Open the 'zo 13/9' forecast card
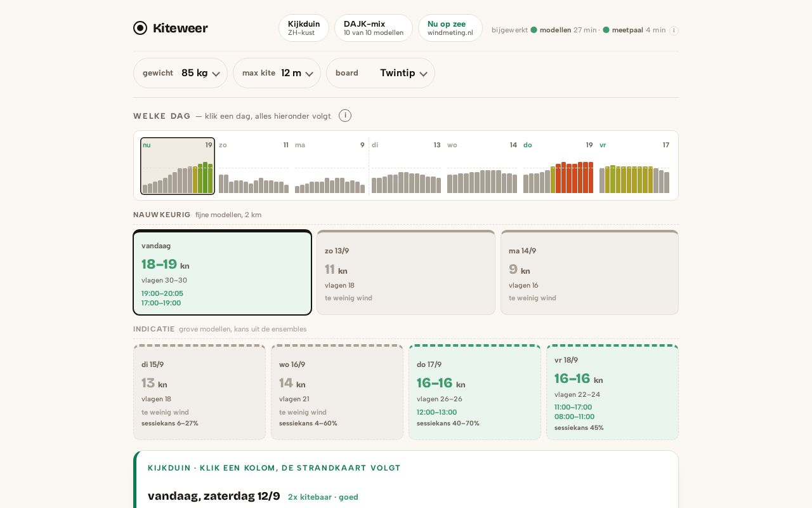Image resolution: width=812 pixels, height=508 pixels. (406, 272)
